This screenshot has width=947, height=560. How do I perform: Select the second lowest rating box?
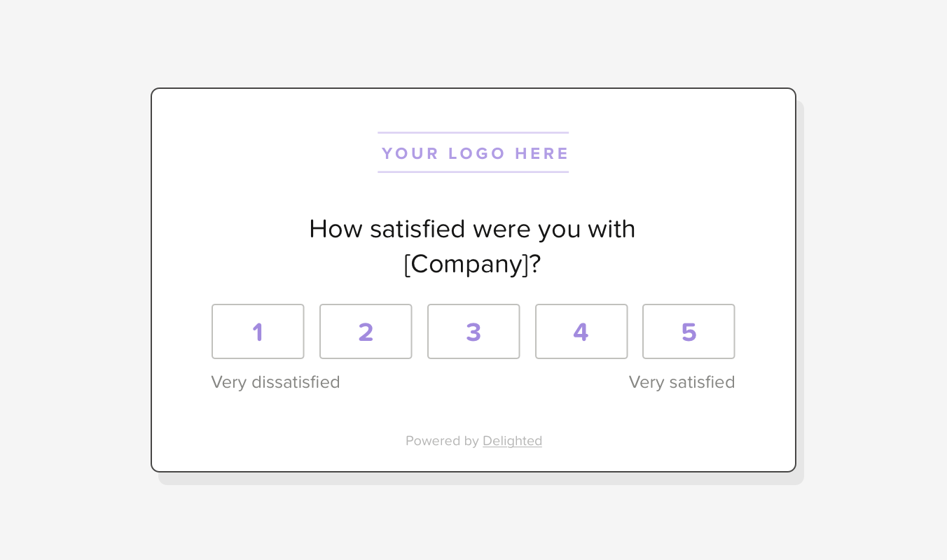click(366, 331)
